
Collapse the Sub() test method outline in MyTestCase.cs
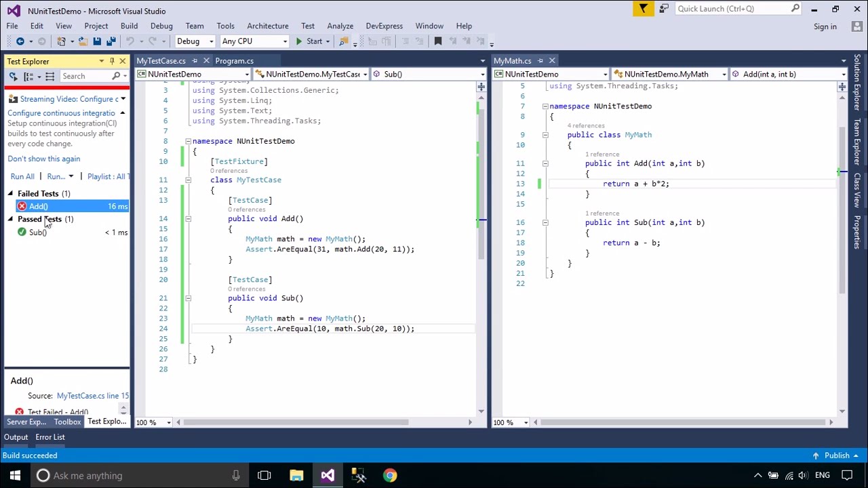point(188,298)
